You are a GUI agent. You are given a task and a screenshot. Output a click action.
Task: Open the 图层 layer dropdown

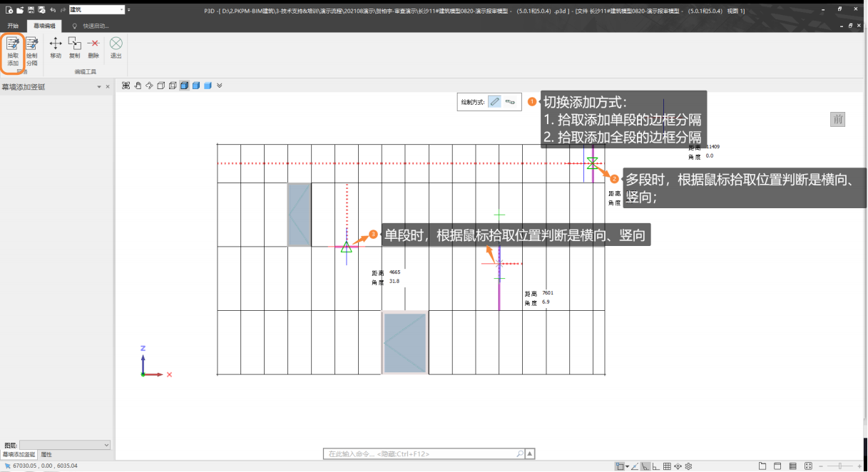pyautogui.click(x=65, y=445)
